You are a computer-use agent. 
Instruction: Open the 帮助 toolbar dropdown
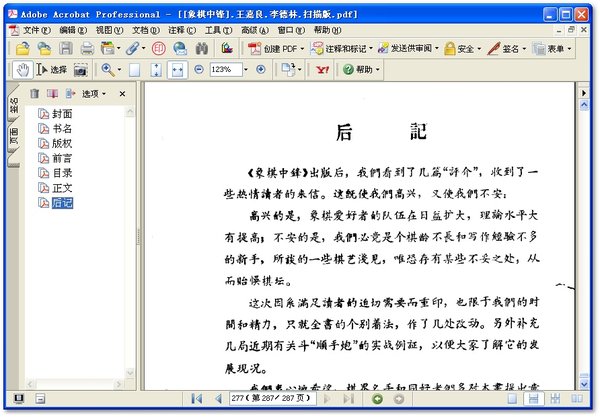(x=361, y=70)
